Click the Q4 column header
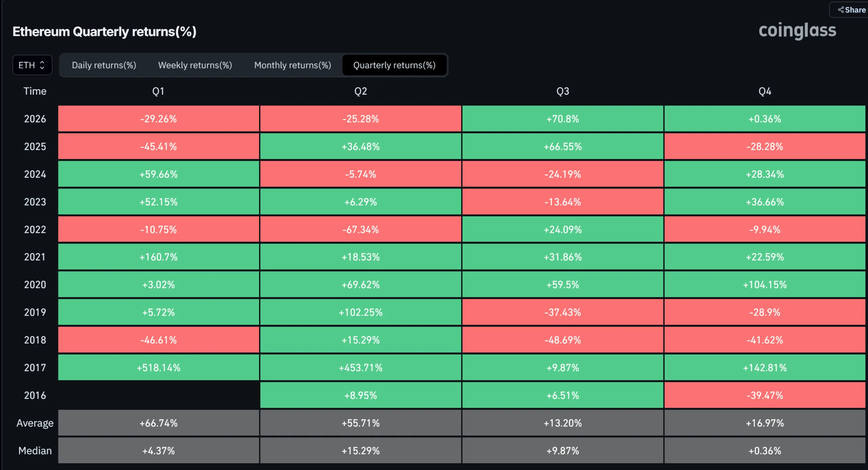Screen dimensions: 868x470 (765, 91)
